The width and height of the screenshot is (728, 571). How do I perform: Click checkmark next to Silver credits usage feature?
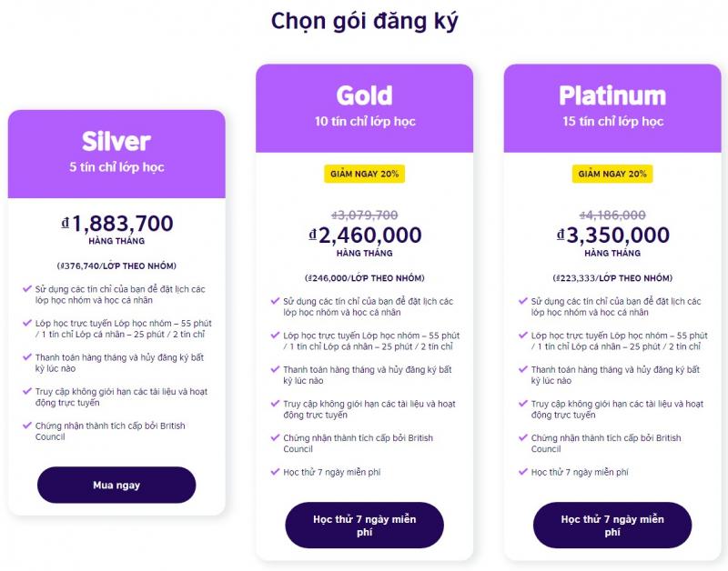coord(27,289)
